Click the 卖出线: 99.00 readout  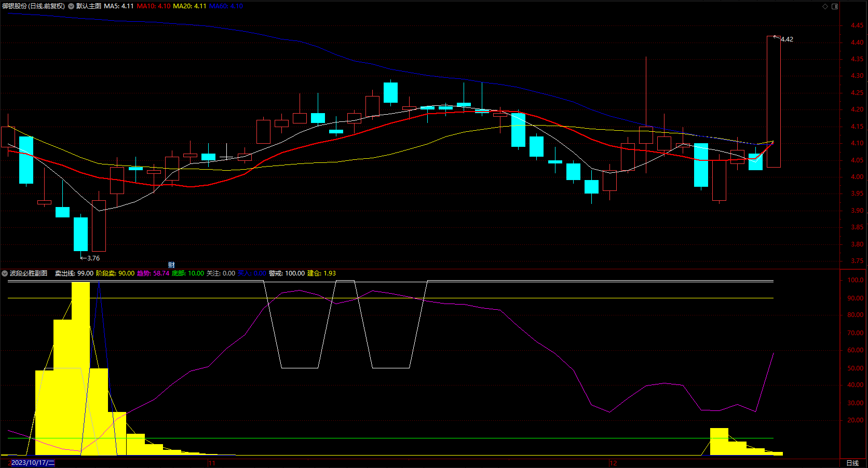(x=74, y=273)
